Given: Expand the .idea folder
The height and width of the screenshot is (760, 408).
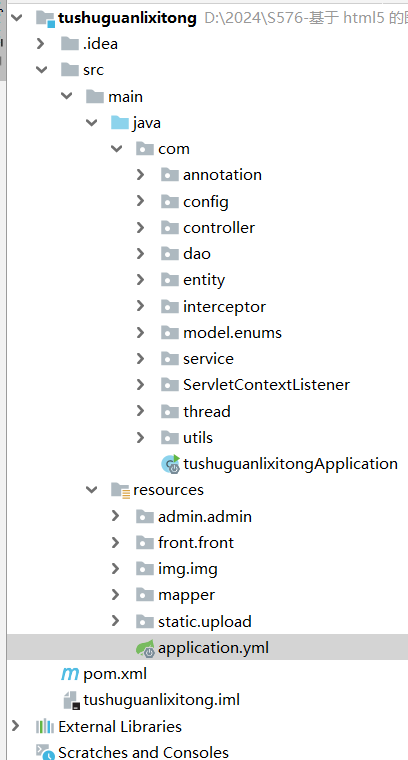Looking at the screenshot, I should pos(41,44).
